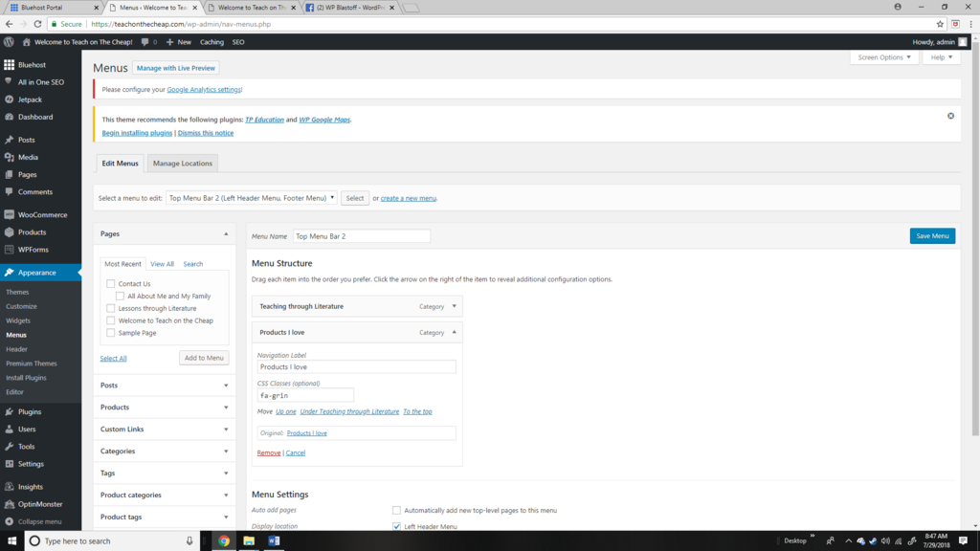Switch to the Manage Locations tab
Screen dimensions: 980x551
(182, 163)
